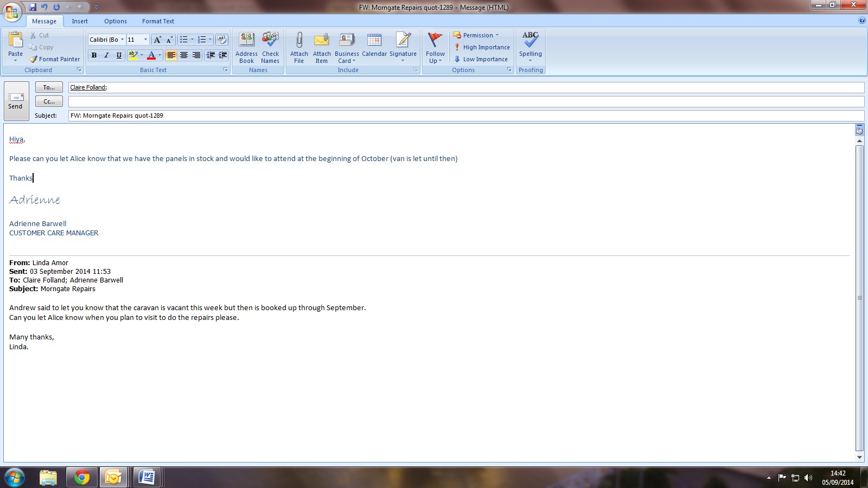Click the Copy command
The width and height of the screenshot is (868, 488).
coord(41,47)
